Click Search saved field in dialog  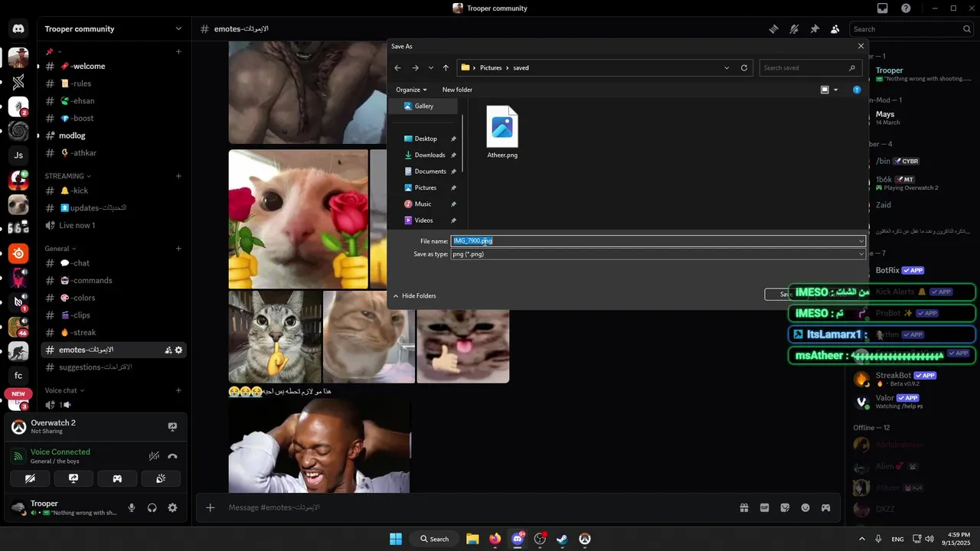[810, 67]
